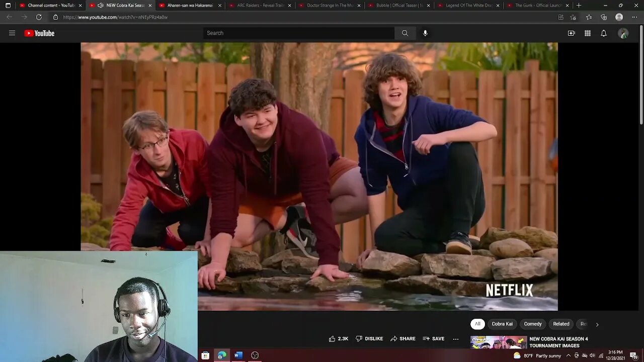Show more filter chips with right chevron

click(x=597, y=324)
